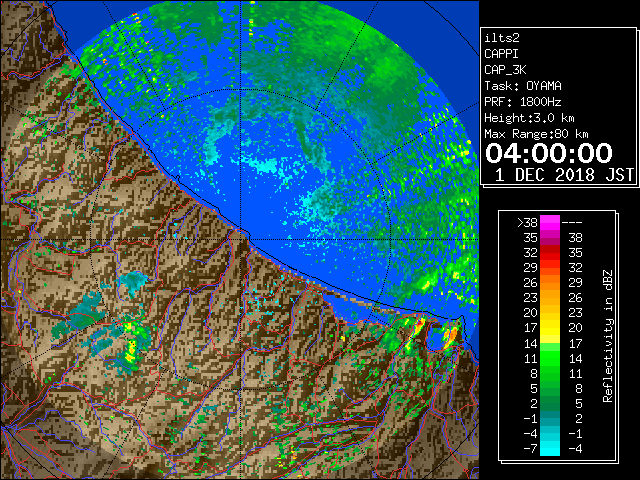The height and width of the screenshot is (480, 640).
Task: Click the 'Height:3.0 km' text
Action: pos(529,118)
